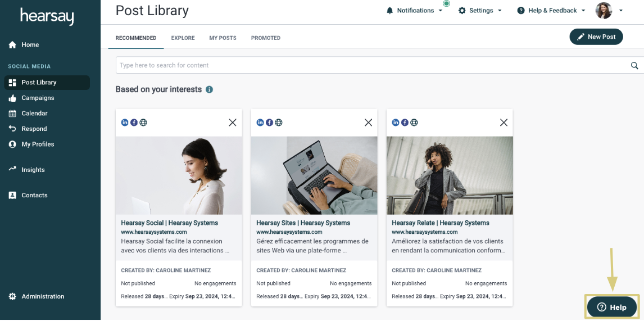The width and height of the screenshot is (644, 321).
Task: Click the Hearsay Relate card description text
Action: [448, 246]
